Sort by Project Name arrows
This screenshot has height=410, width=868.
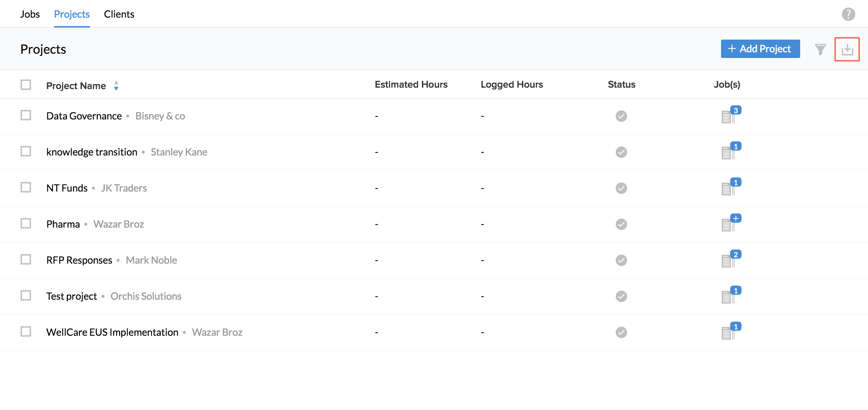tap(116, 86)
